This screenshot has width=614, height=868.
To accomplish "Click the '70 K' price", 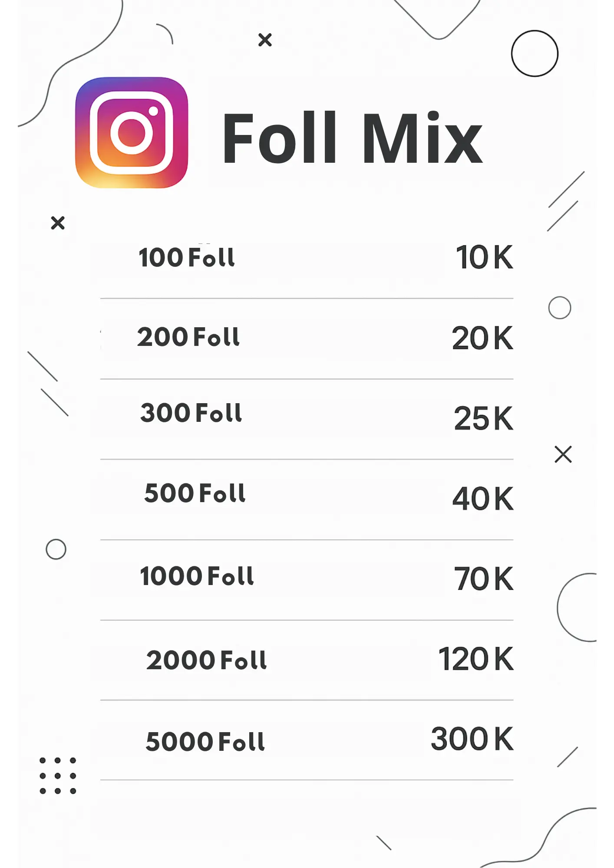I will [484, 579].
